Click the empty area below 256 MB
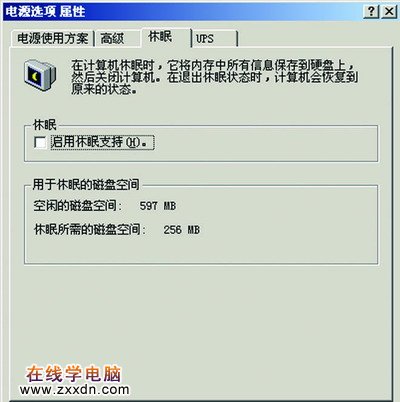This screenshot has height=402, width=400. (201, 250)
